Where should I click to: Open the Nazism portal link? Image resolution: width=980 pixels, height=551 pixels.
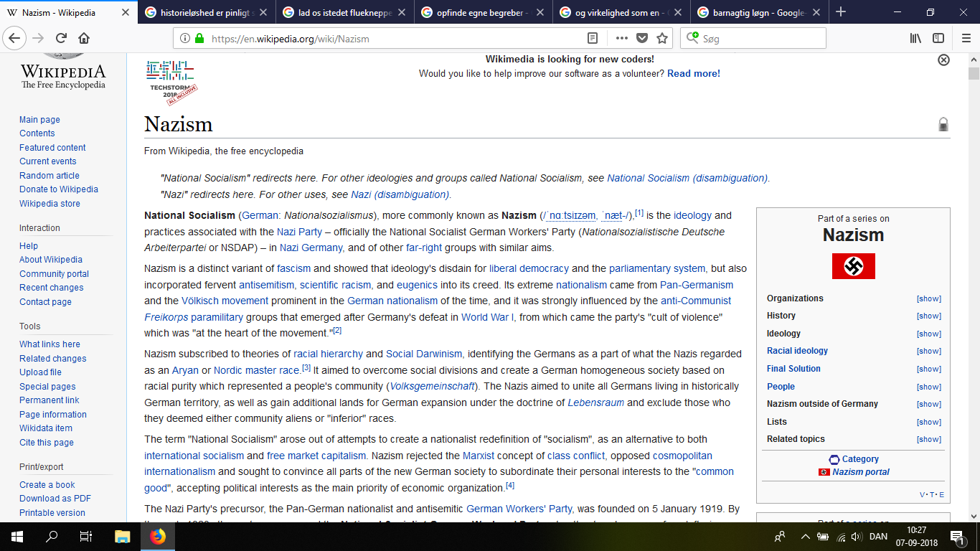pyautogui.click(x=861, y=472)
